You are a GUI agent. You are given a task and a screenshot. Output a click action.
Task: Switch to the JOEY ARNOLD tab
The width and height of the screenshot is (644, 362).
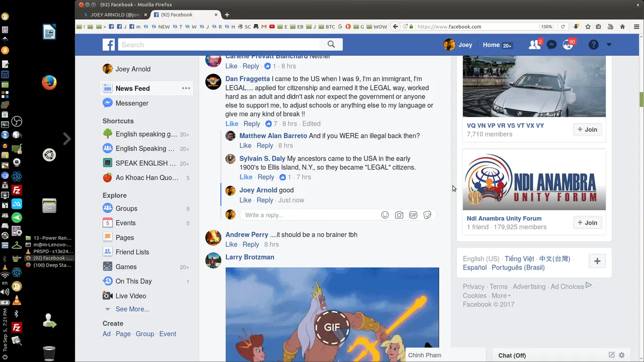tap(115, 15)
